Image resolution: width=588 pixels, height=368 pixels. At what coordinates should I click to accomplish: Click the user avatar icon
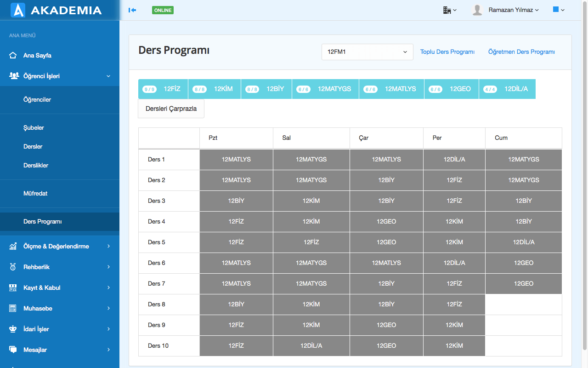pos(477,10)
